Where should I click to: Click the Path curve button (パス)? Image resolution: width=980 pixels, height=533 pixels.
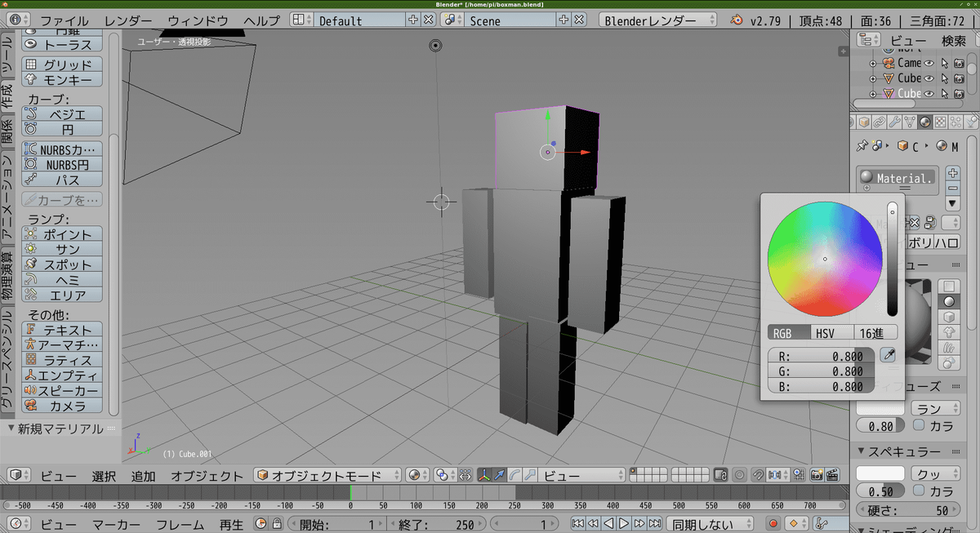click(x=62, y=180)
